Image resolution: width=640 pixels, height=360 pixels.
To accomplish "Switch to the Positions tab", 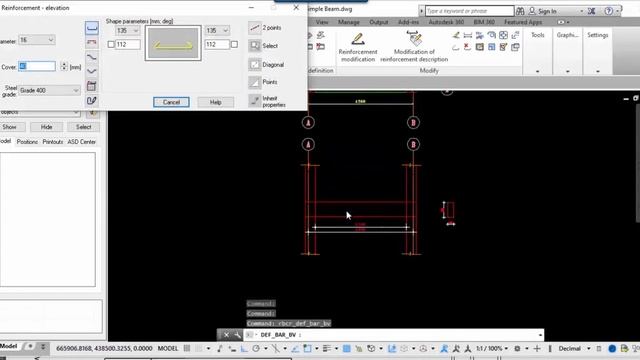I will (27, 142).
